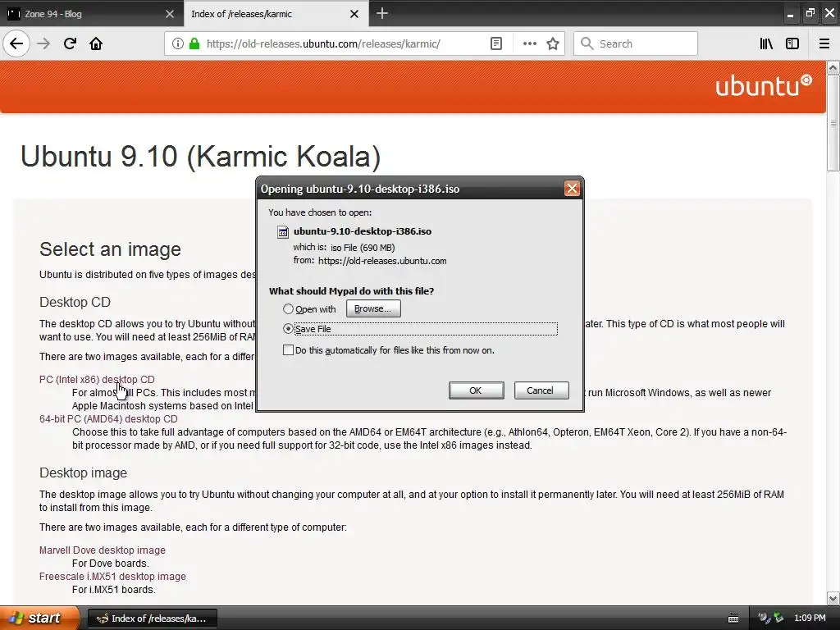Screen dimensions: 840x630
Task: Select the Open with radio option
Action: click(x=288, y=309)
